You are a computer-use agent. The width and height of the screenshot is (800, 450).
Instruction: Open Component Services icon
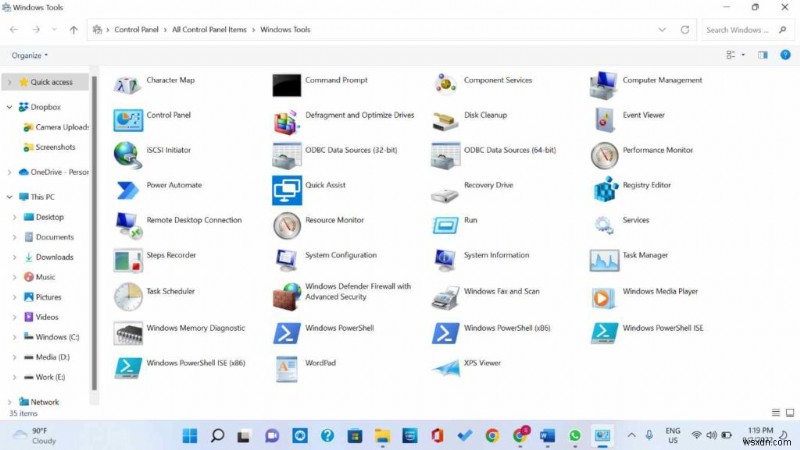(x=445, y=84)
